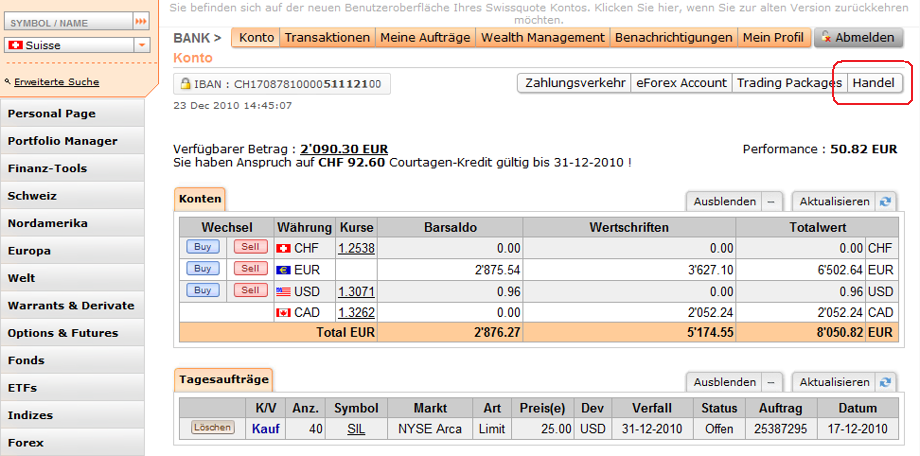920x456 pixels.
Task: Open Europa in the sidebar
Action: click(72, 251)
